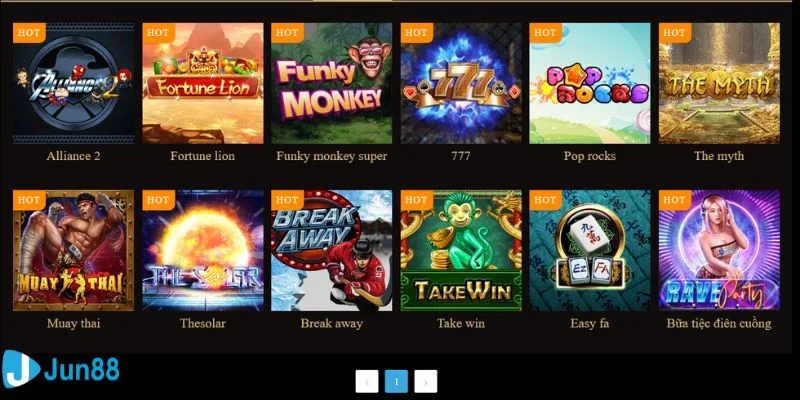Go to the next page arrow

(x=426, y=381)
